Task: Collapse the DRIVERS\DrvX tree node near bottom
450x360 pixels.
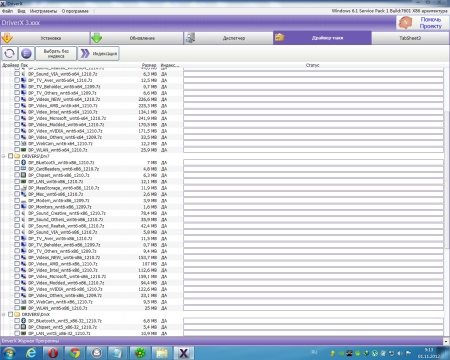Action: 4,314
